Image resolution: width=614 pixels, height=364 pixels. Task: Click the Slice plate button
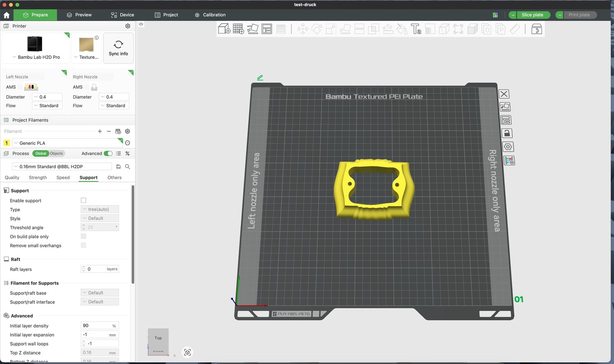click(533, 15)
